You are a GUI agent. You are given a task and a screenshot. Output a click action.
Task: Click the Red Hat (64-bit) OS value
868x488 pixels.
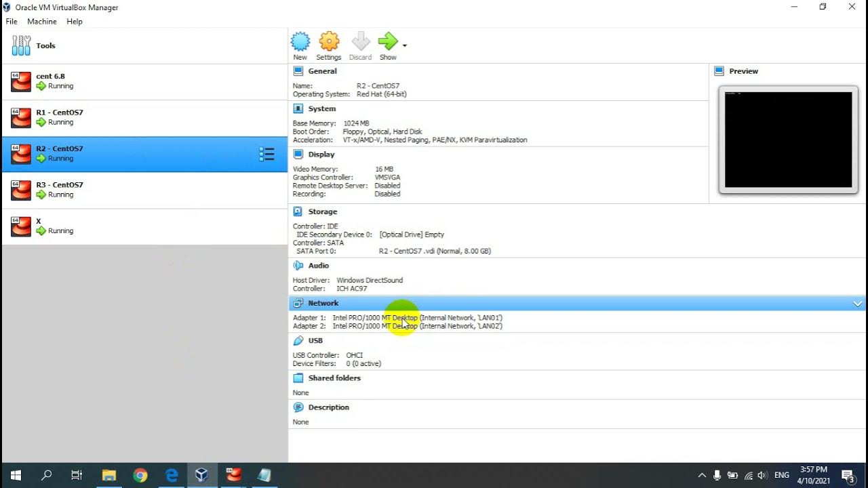382,94
